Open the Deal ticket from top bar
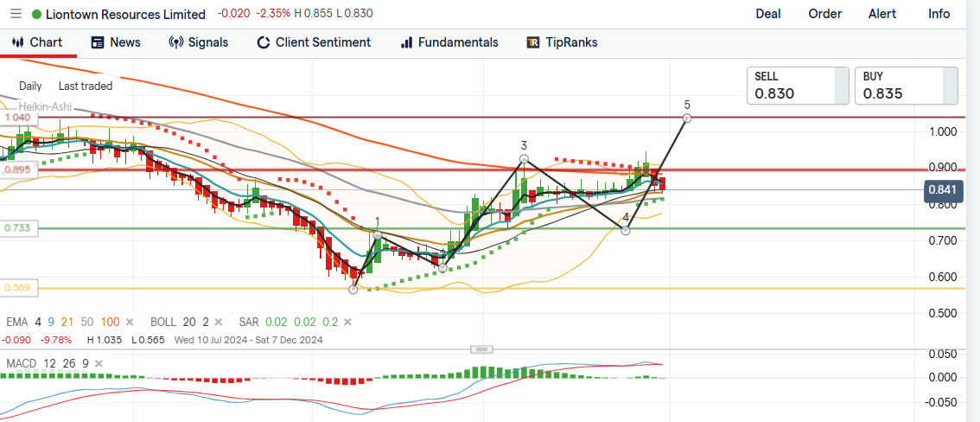Image resolution: width=980 pixels, height=422 pixels. (x=767, y=14)
